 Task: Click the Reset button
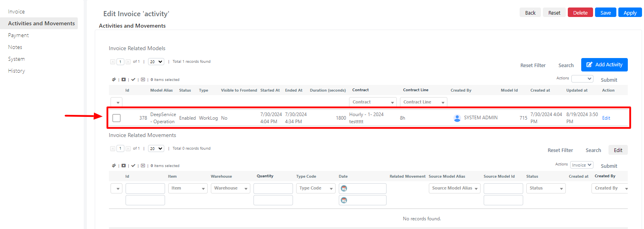coord(554,13)
